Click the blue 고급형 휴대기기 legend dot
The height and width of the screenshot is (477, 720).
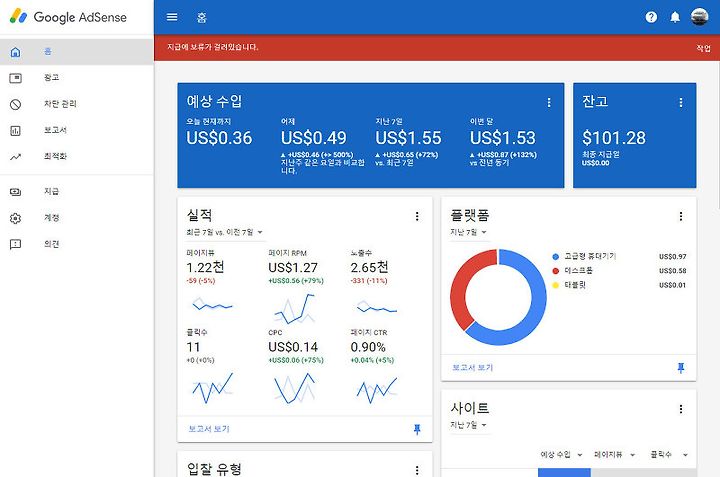(556, 257)
